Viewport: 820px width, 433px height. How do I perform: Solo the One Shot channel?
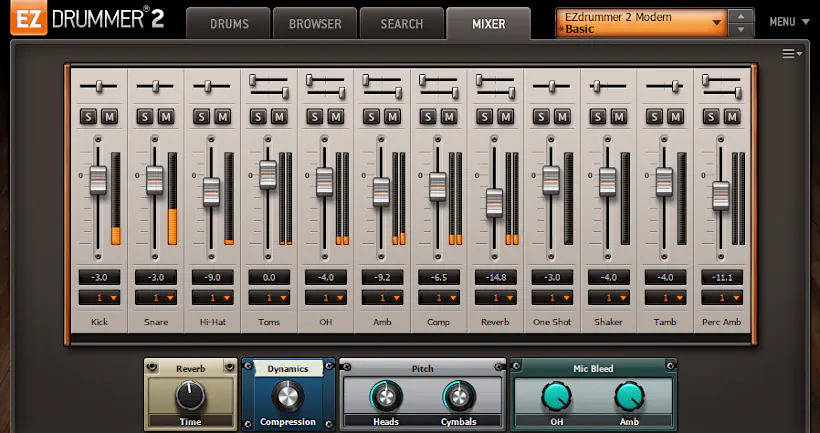coord(541,117)
